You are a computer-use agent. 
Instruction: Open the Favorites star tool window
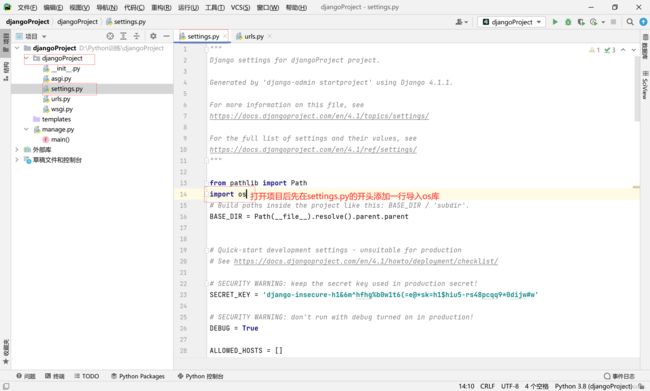(6, 352)
